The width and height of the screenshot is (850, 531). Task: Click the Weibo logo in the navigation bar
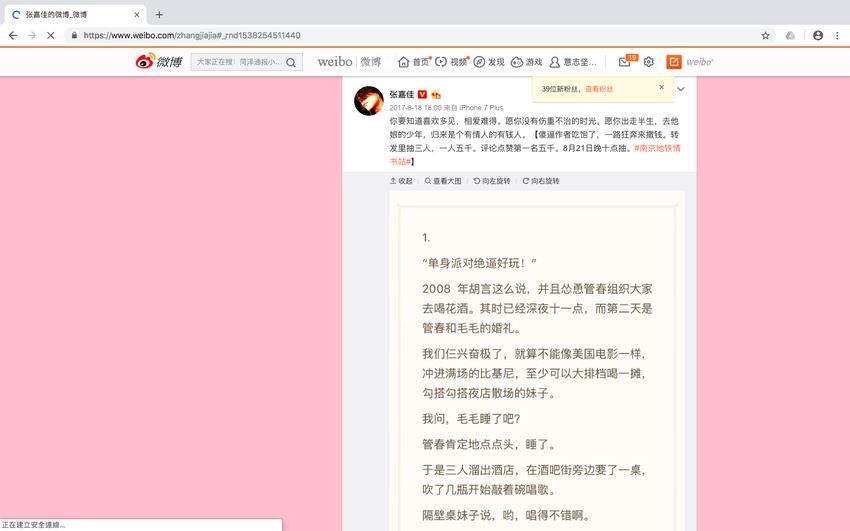click(159, 62)
